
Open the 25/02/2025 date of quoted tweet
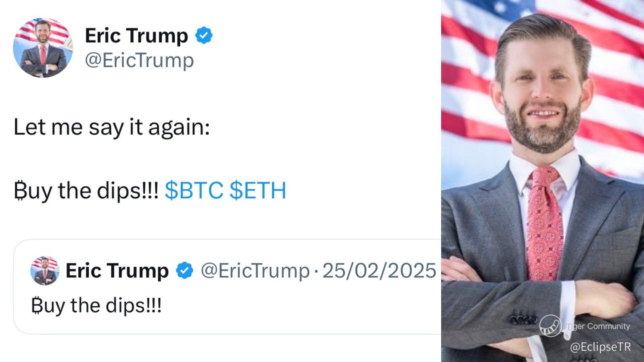pos(379,270)
